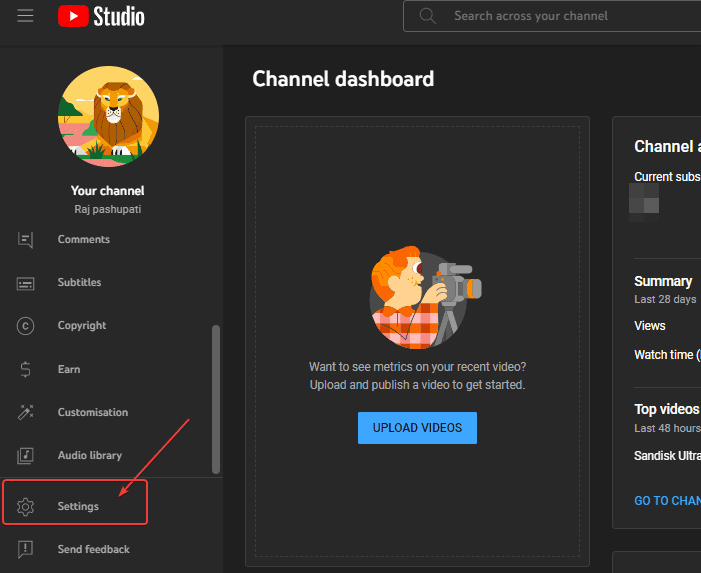Click the Subtitles sidebar icon
Screen dimensions: 701x573
pos(25,283)
